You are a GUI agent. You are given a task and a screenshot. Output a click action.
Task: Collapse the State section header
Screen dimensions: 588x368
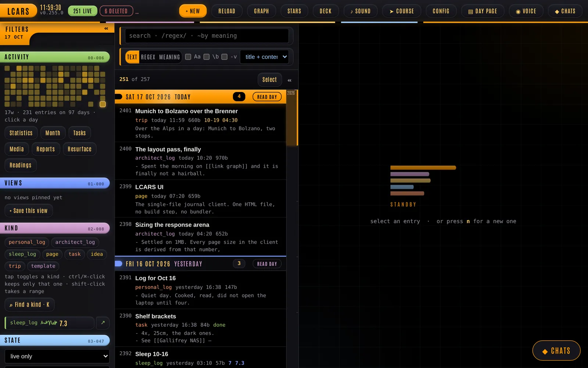click(x=55, y=340)
